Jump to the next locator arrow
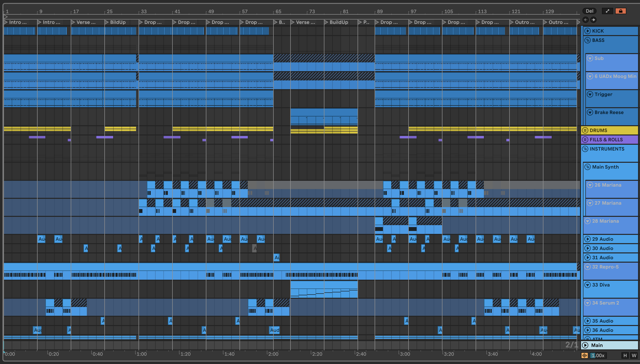This screenshot has height=364, width=640. (593, 20)
